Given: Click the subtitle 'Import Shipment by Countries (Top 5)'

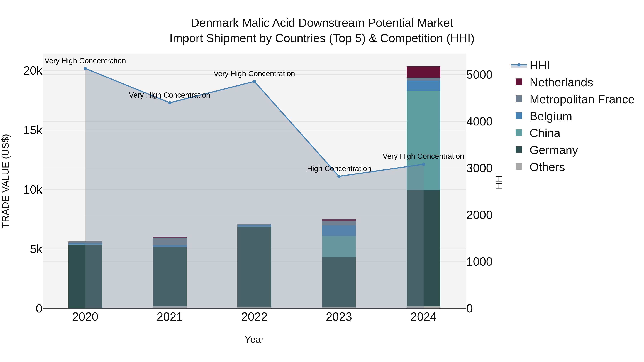Looking at the screenshot, I should [268, 38].
